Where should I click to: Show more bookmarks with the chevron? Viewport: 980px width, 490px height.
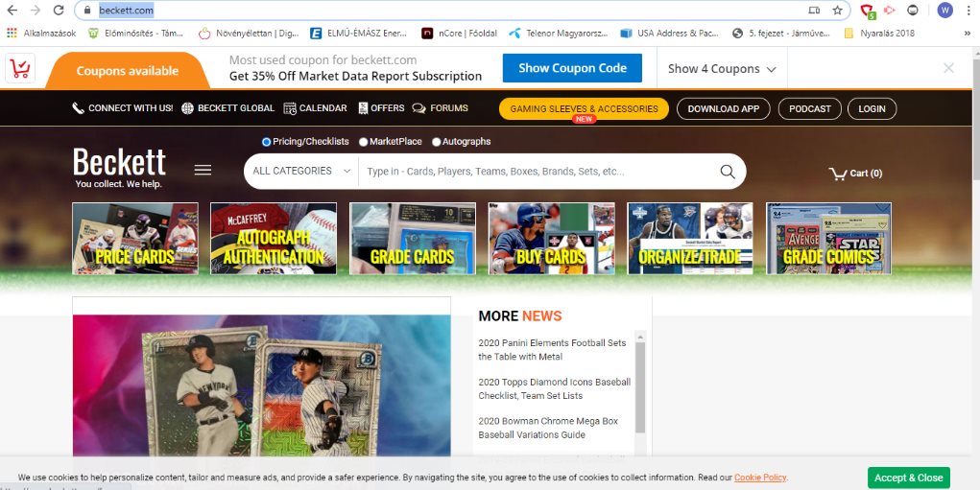[967, 33]
